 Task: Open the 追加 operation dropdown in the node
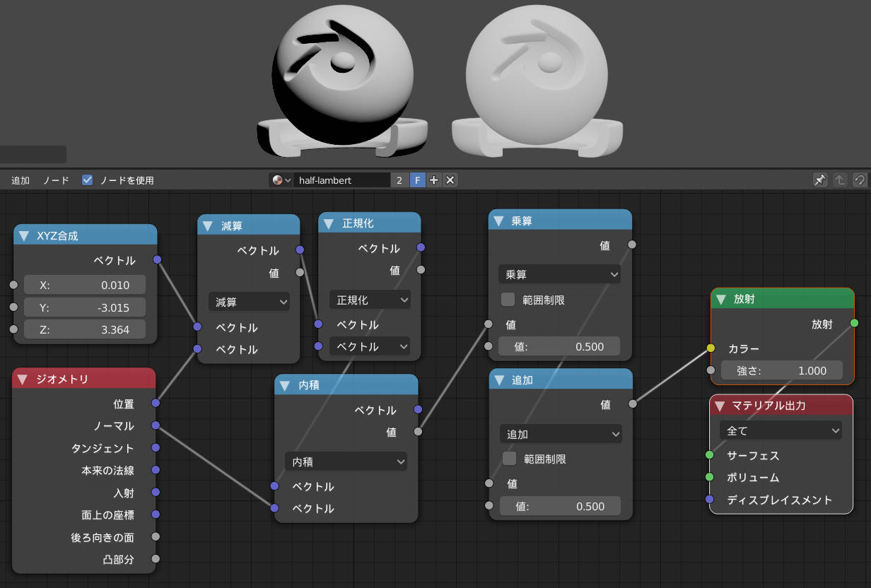(560, 433)
